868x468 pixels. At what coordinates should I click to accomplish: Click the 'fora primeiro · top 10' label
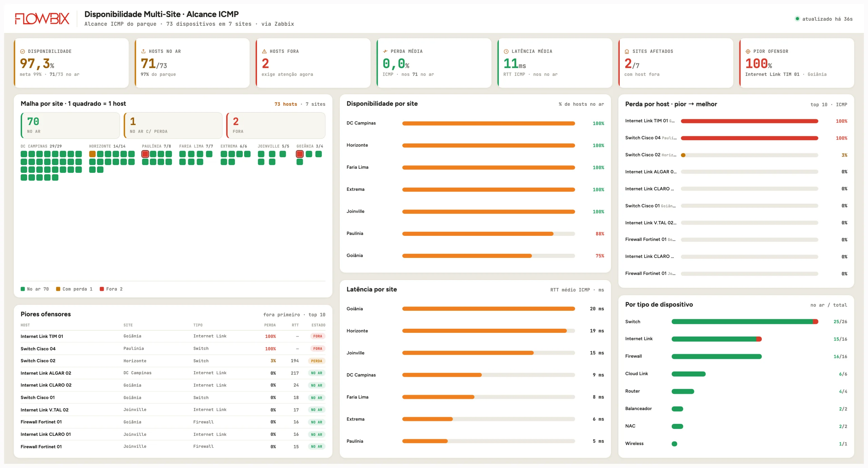(x=294, y=314)
